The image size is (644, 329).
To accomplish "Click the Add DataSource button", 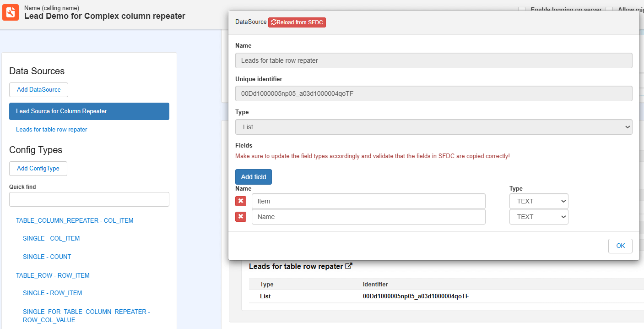I will point(38,90).
